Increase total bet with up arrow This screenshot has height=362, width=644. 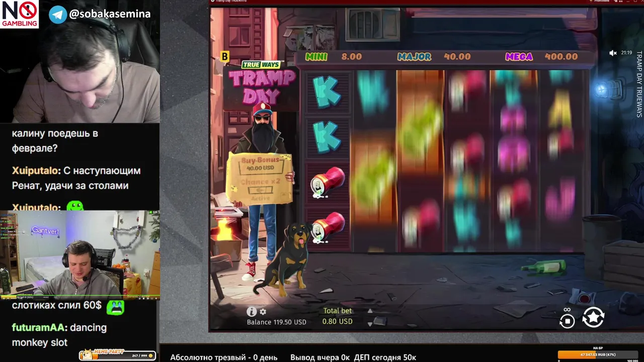click(x=370, y=311)
